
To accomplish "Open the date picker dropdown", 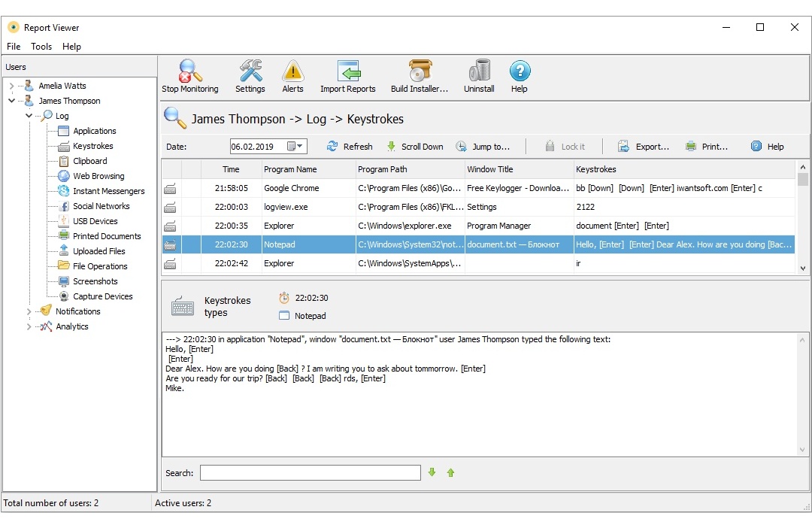I will [298, 146].
